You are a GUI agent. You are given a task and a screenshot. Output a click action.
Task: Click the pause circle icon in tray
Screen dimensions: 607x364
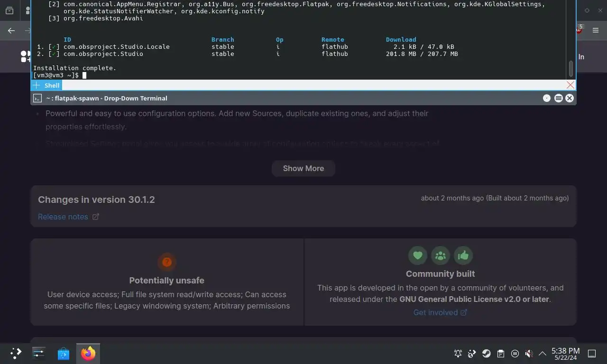point(515,353)
